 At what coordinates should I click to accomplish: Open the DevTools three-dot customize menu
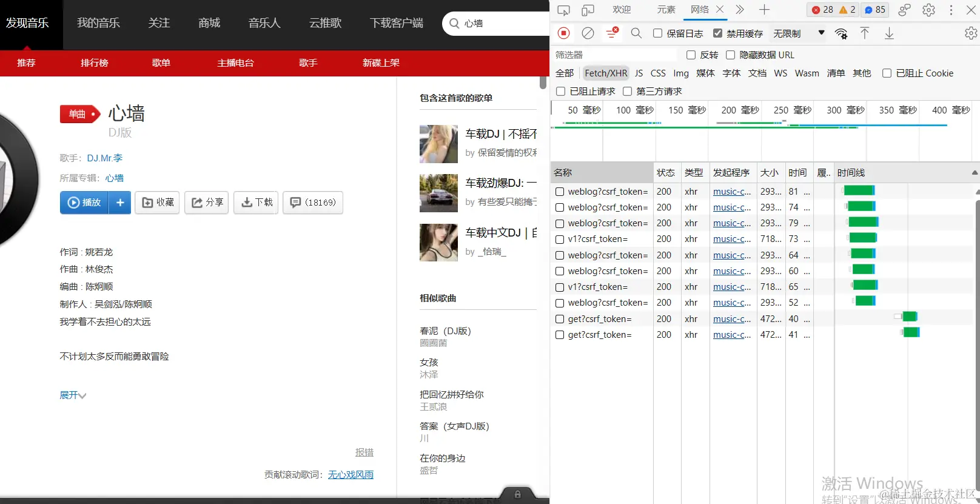(x=951, y=10)
